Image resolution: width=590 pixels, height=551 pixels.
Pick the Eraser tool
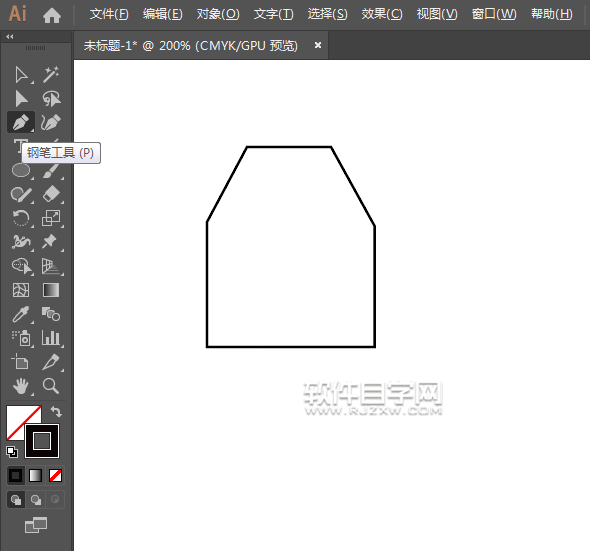click(51, 194)
